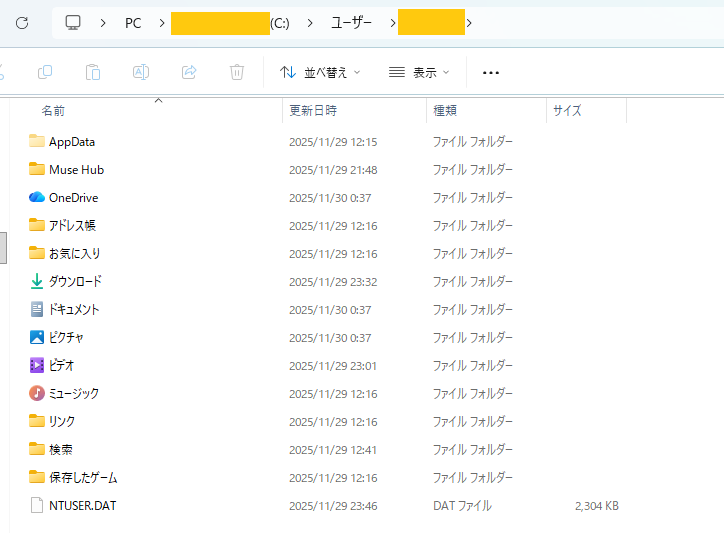This screenshot has width=724, height=533.
Task: Click the refresh icon in address bar
Action: (22, 22)
